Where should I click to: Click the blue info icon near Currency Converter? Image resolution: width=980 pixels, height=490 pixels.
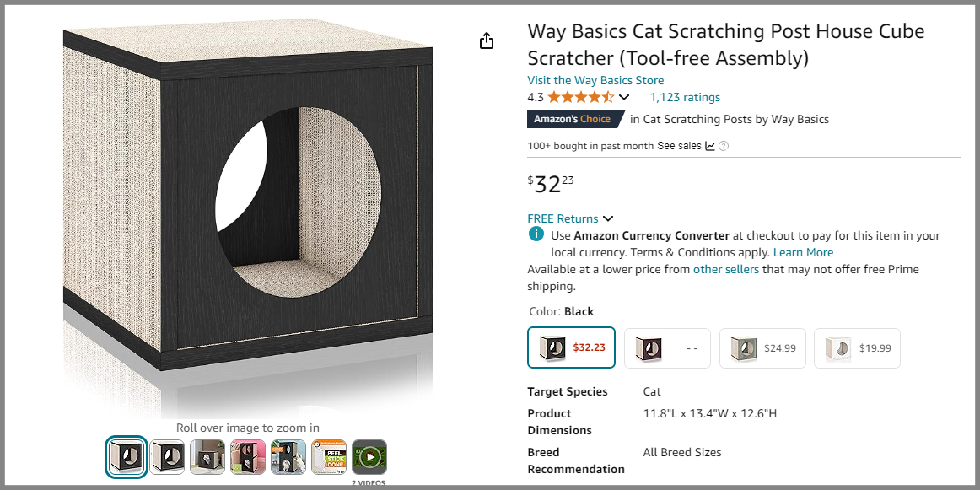[x=536, y=234]
